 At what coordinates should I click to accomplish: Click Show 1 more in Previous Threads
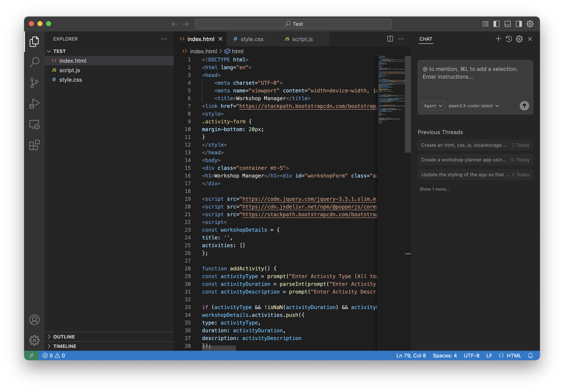434,189
